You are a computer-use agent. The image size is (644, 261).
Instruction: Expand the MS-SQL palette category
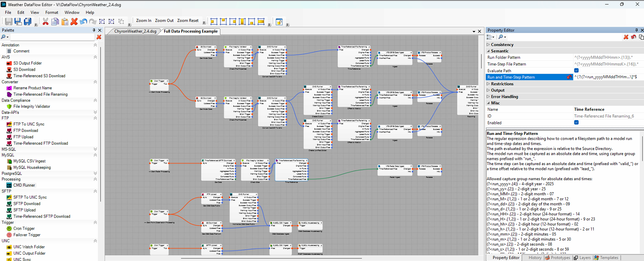(95, 149)
